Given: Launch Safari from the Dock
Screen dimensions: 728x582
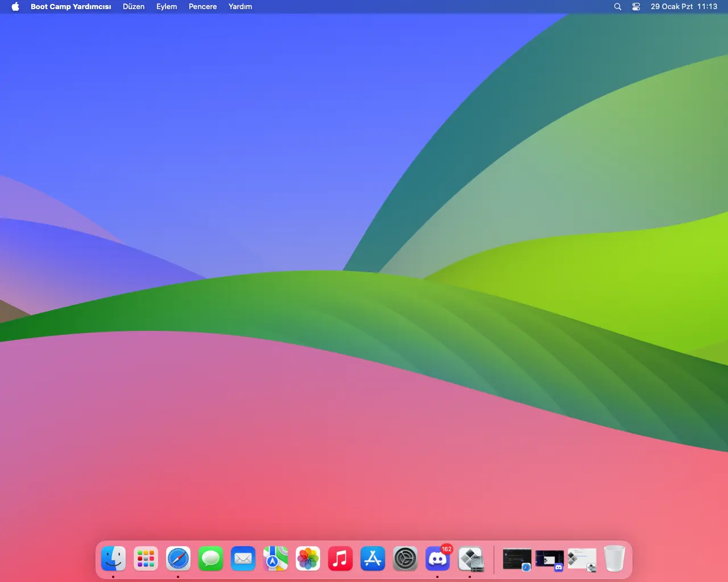Looking at the screenshot, I should tap(178, 559).
